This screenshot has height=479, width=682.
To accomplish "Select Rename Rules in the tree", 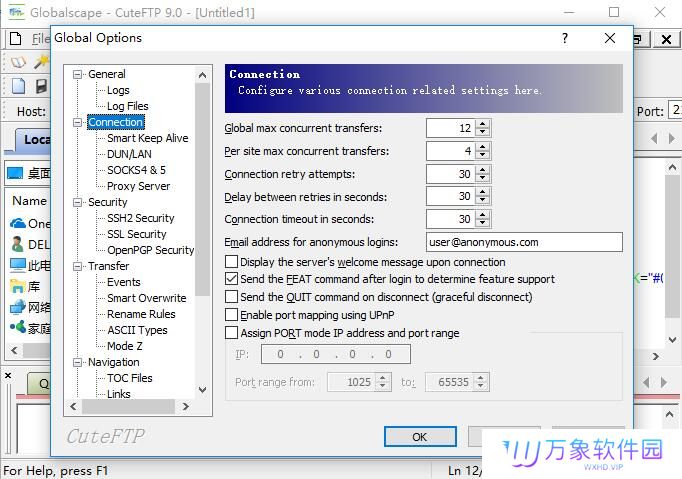I will point(141,314).
